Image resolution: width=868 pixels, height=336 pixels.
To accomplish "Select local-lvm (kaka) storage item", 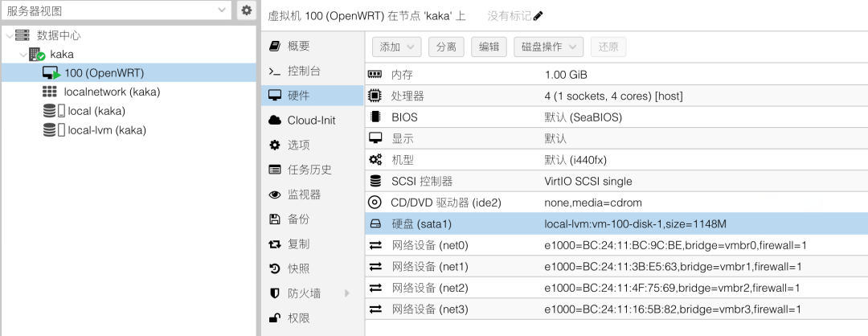I will coord(129,130).
